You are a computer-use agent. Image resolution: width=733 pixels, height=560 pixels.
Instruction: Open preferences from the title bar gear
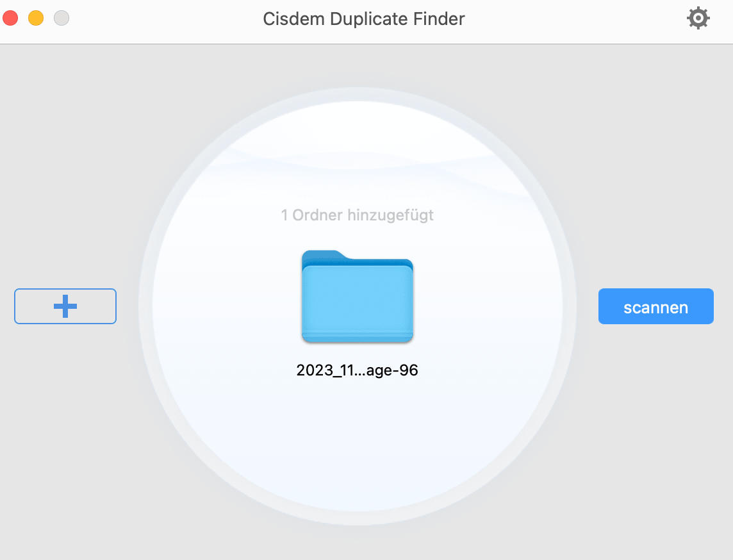(698, 18)
